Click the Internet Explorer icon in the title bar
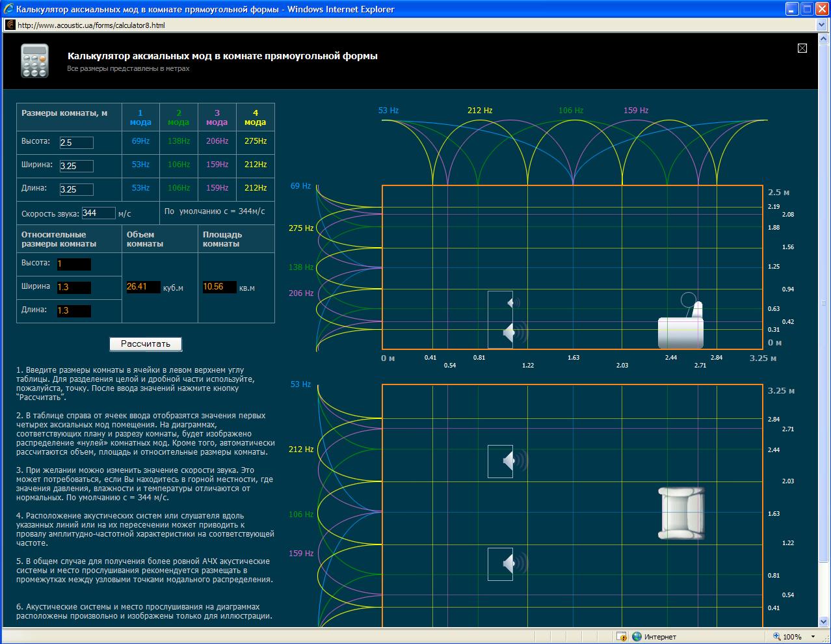Viewport: 831px width, 644px height. 8,9
